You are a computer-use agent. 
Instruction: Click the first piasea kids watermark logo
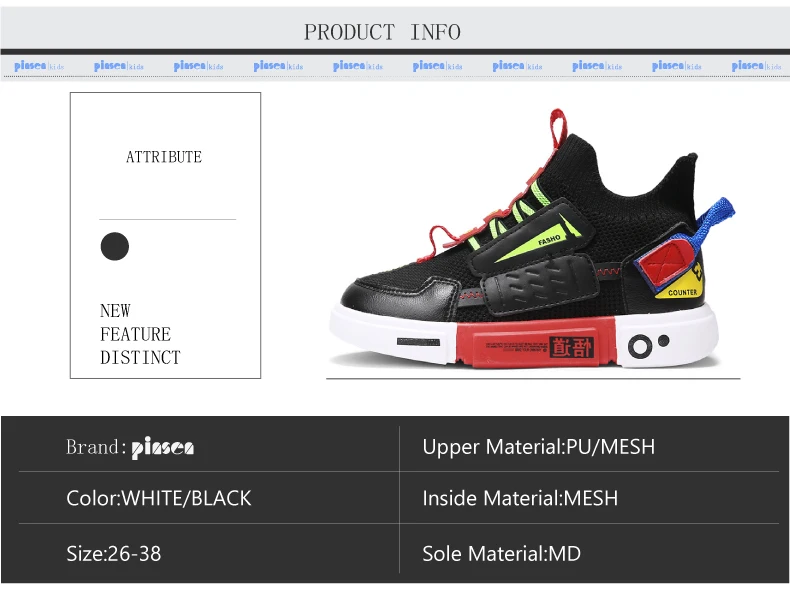[x=39, y=66]
